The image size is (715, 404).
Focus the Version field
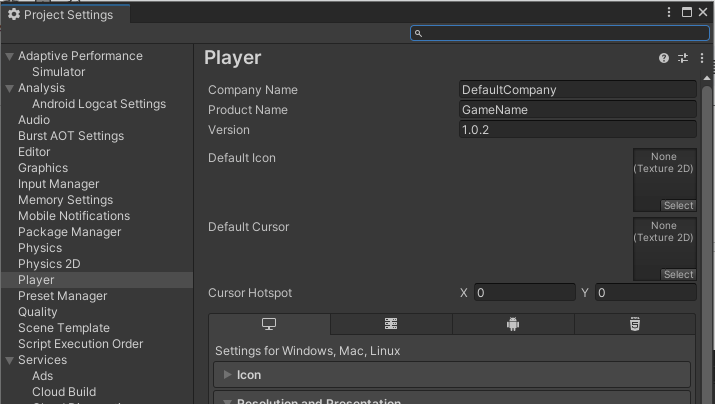[578, 130]
